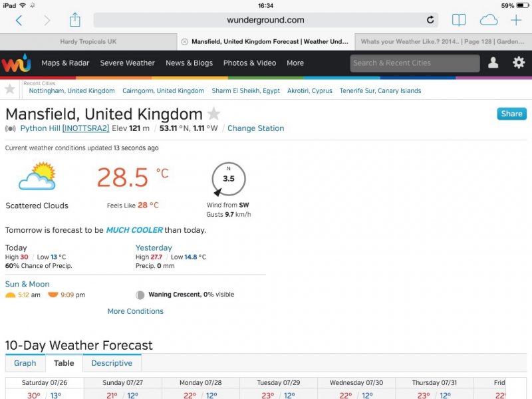Open iCloud Tabs cloud icon

(x=488, y=20)
